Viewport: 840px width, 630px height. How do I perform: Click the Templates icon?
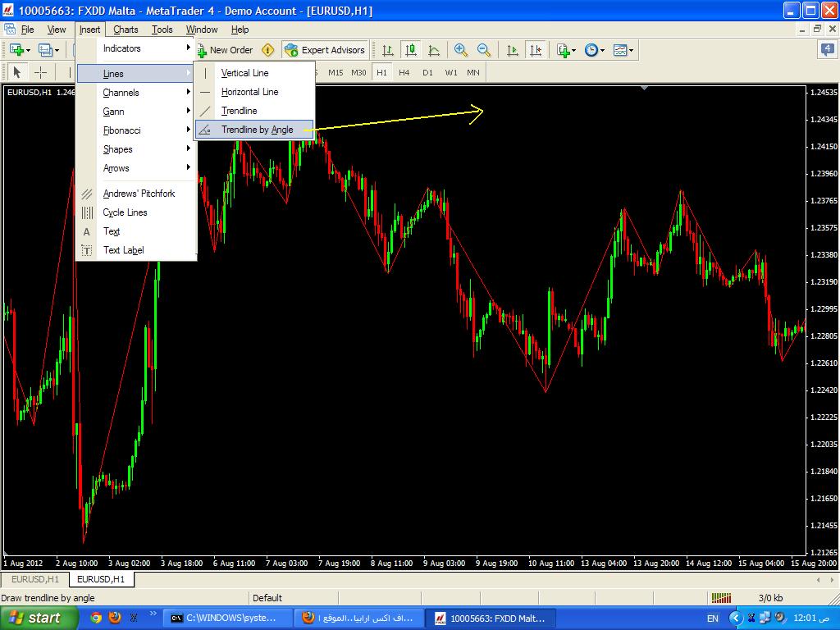tap(620, 50)
